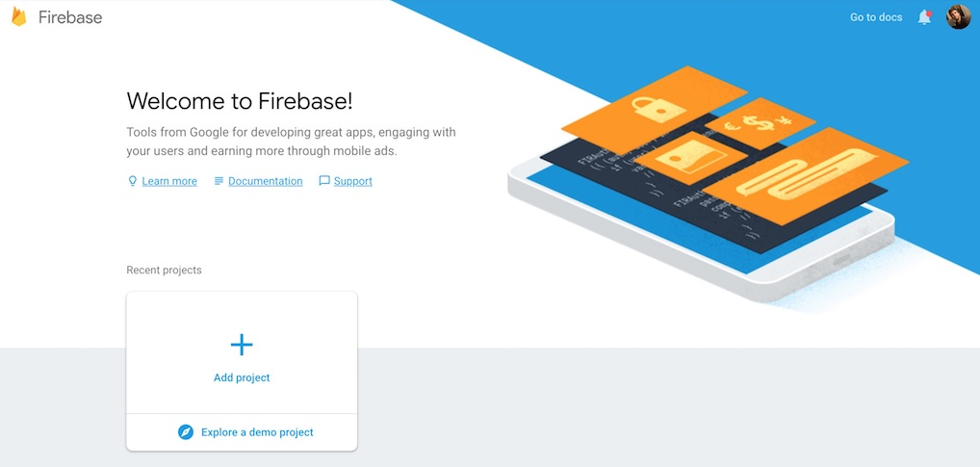The width and height of the screenshot is (980, 467).
Task: Click the Welcome to Firebase heading
Action: coord(240,101)
